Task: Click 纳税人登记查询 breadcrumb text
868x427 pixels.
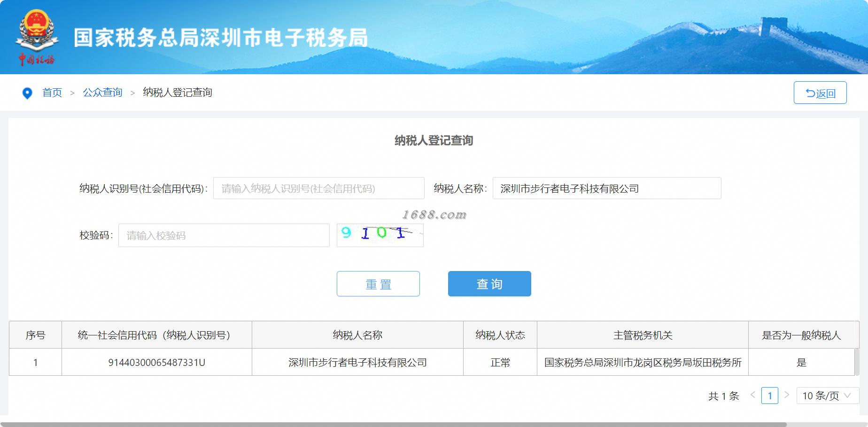Action: click(178, 93)
